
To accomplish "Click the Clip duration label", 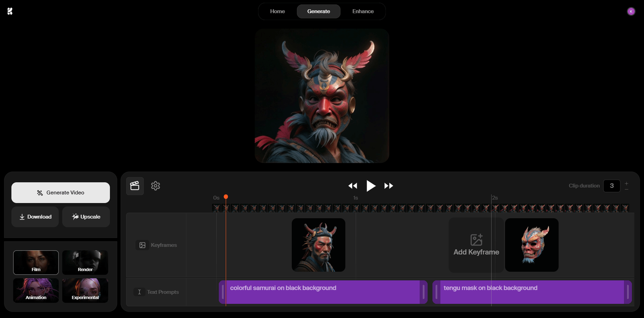I will [584, 186].
